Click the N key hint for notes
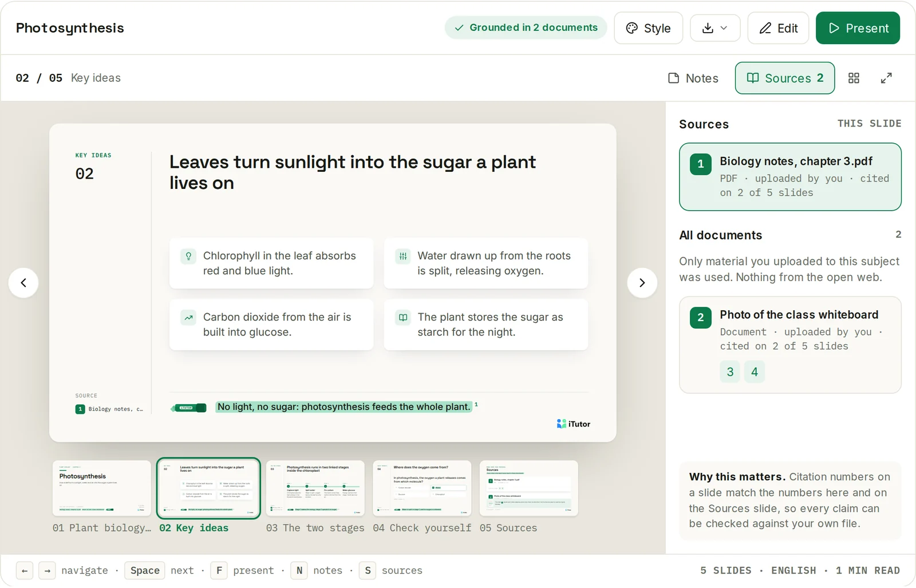 click(299, 571)
